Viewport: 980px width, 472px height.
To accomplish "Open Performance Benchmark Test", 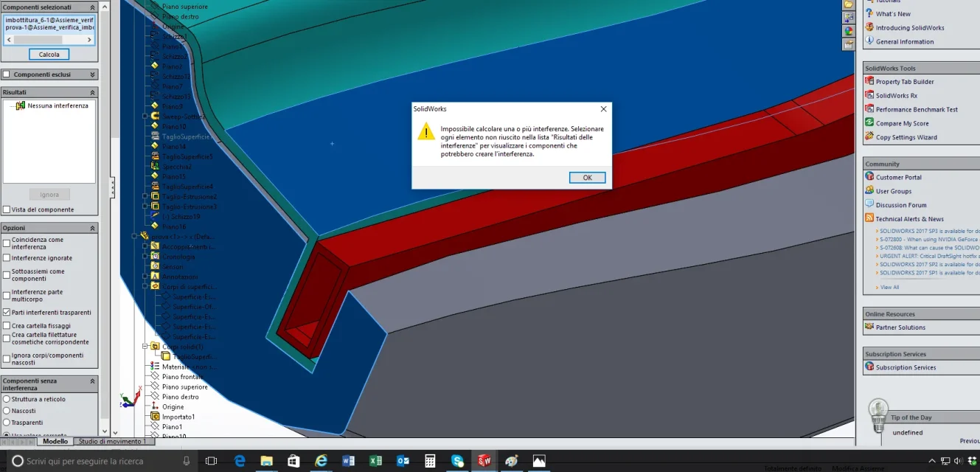I will (x=916, y=109).
